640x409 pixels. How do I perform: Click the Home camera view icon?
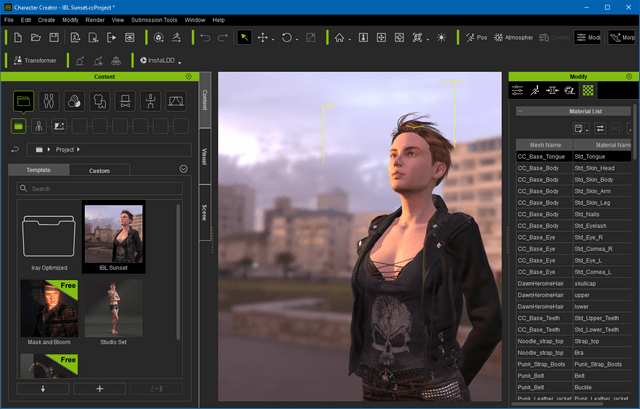coord(340,38)
